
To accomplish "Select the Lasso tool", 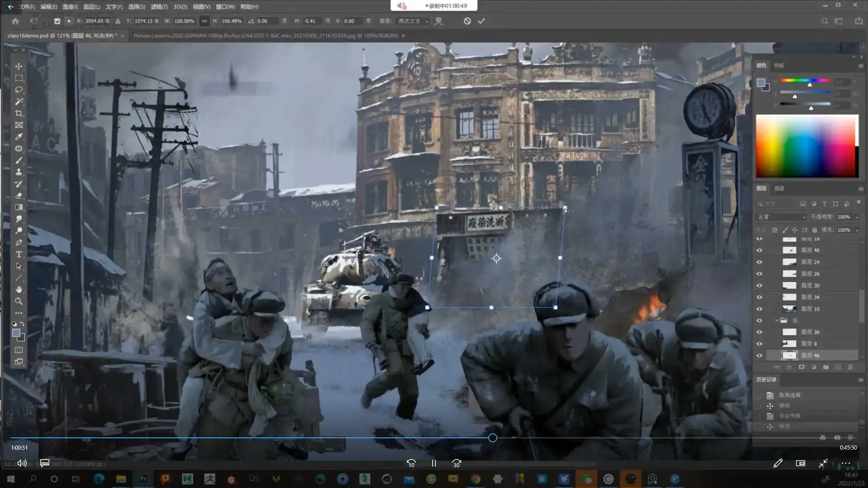I will [x=19, y=90].
